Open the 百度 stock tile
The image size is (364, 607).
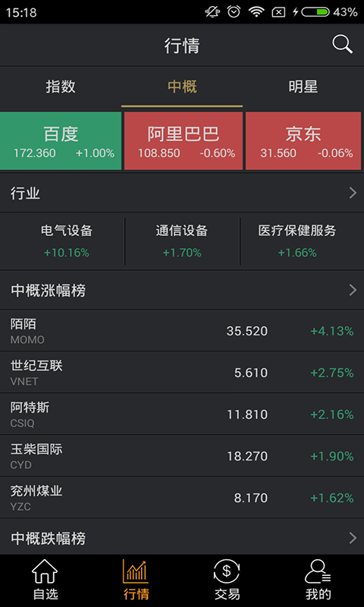pos(61,141)
